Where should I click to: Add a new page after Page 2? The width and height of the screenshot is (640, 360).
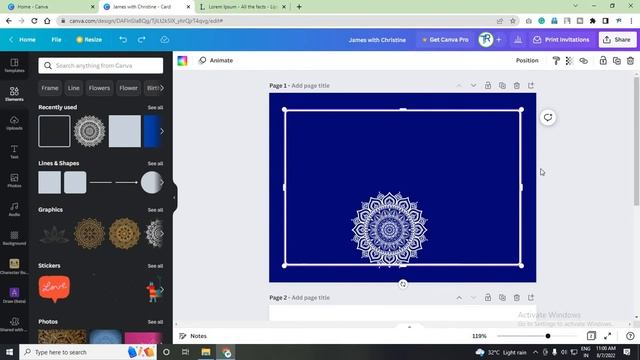[531, 298]
